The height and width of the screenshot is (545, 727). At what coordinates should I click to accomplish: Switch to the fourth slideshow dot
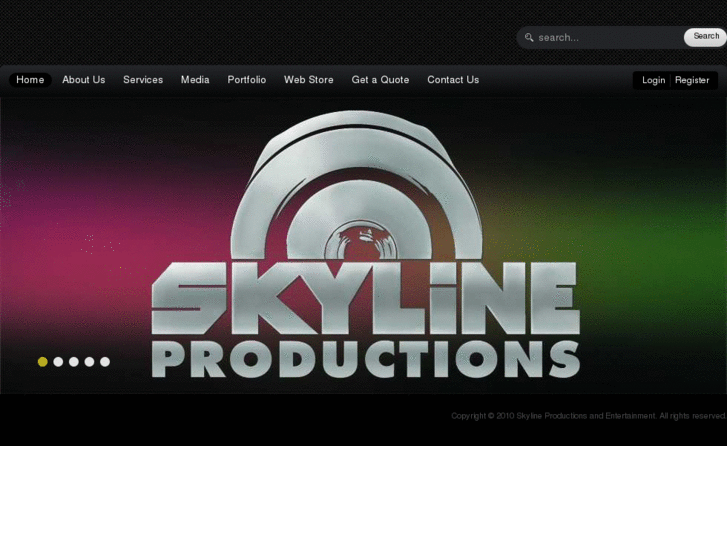(x=89, y=362)
